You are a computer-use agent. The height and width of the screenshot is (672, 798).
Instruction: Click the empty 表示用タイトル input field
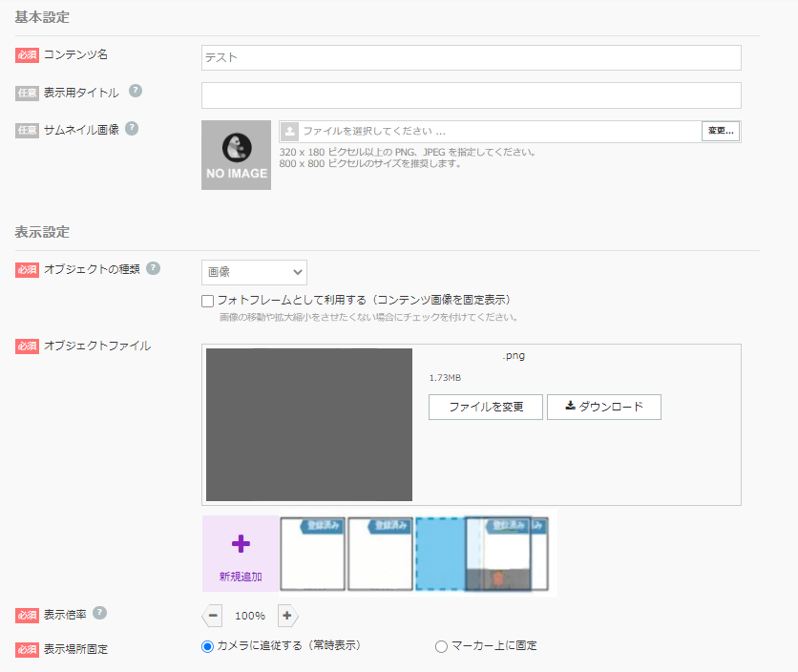pos(471,95)
